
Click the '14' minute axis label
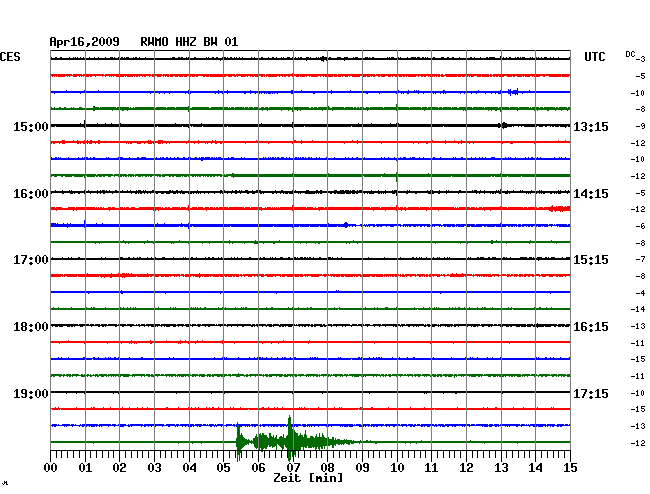coord(535,468)
